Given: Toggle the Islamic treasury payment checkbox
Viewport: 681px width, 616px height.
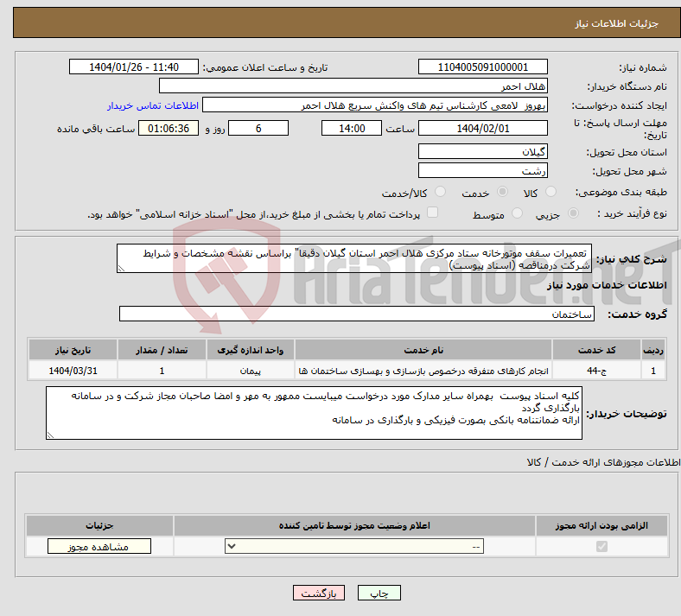Looking at the screenshot, I should 432,213.
